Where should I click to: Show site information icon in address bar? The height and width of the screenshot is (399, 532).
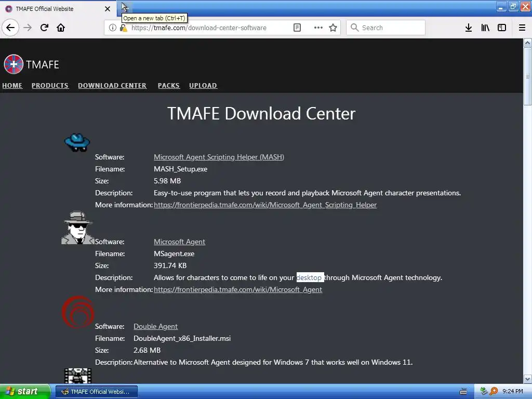(113, 28)
